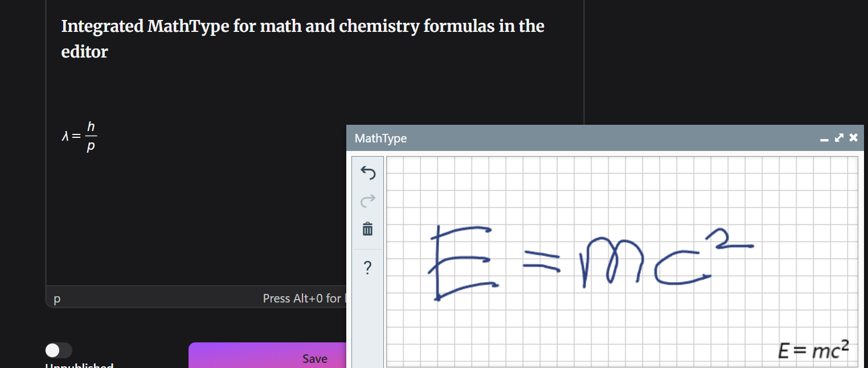This screenshot has width=868, height=368.
Task: Toggle the Unpublished switch
Action: click(59, 350)
